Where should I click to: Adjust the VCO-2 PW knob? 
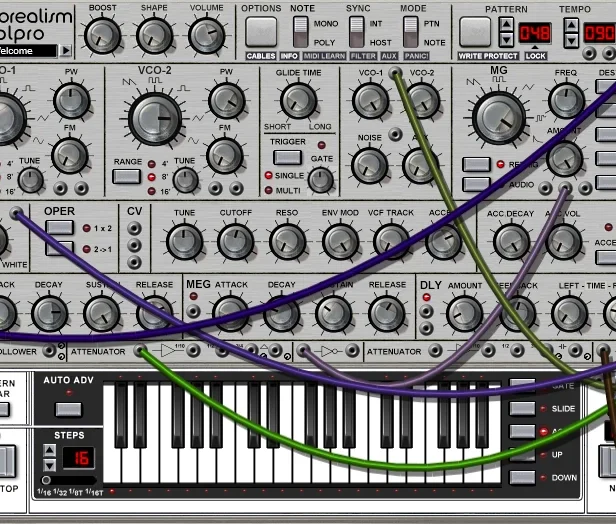tap(226, 101)
